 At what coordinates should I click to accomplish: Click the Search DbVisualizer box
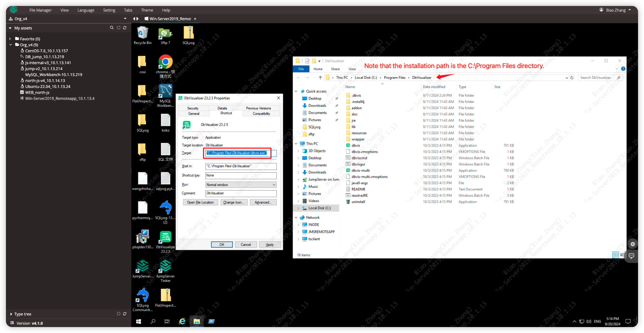(600, 78)
